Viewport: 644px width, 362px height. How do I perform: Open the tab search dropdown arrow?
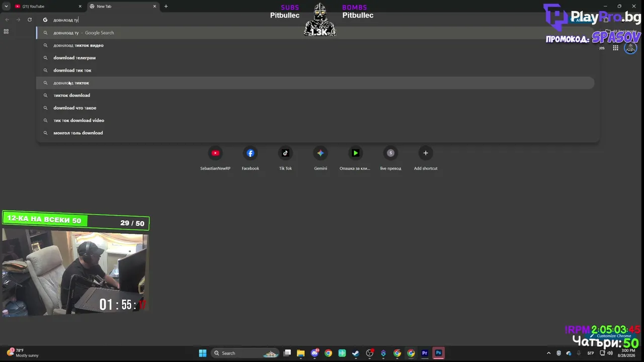click(6, 6)
